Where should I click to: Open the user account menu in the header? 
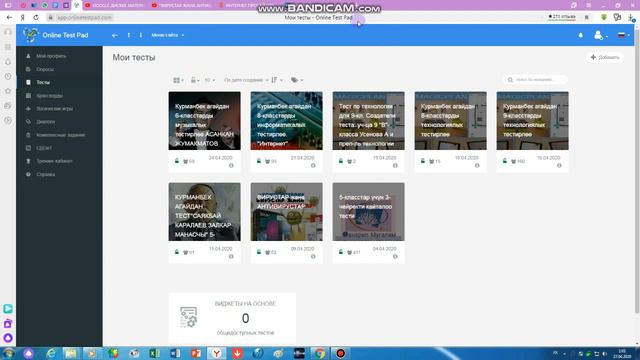pos(600,36)
